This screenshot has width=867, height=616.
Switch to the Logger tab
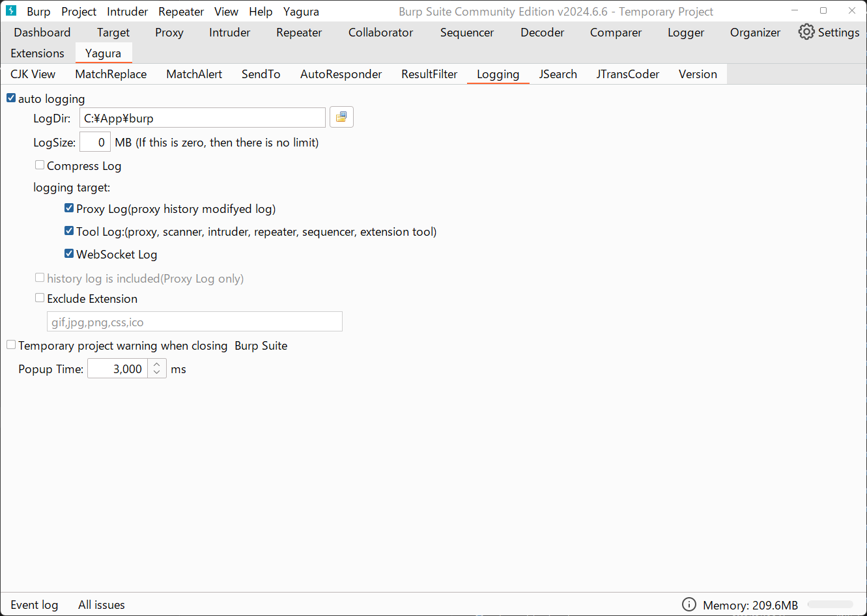[686, 33]
